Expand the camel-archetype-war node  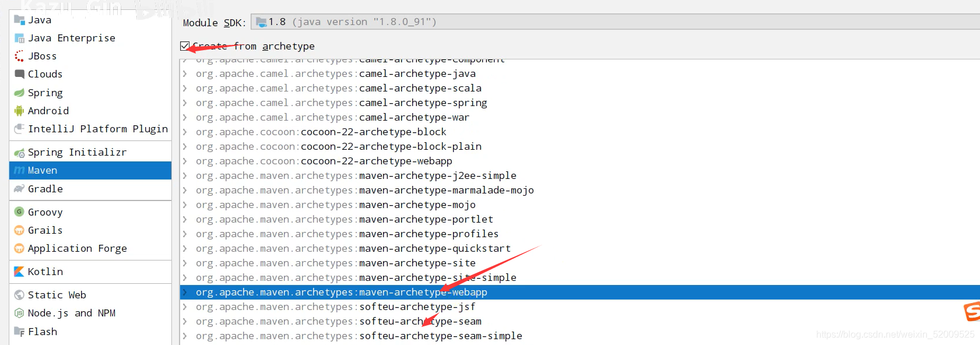(185, 117)
